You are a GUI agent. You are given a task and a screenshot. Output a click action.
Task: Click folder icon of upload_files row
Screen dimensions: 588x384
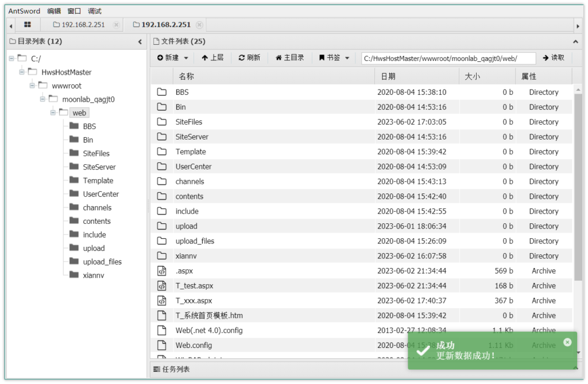pos(161,241)
